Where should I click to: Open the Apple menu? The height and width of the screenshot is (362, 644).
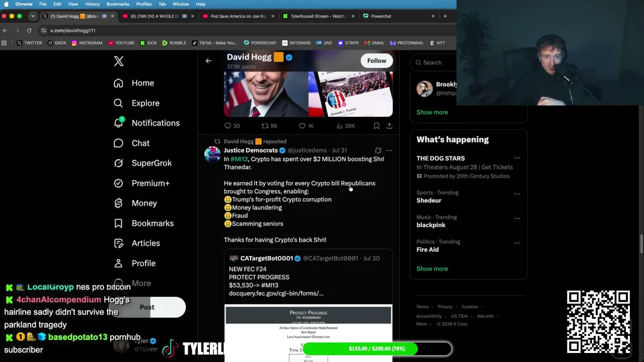pyautogui.click(x=6, y=4)
